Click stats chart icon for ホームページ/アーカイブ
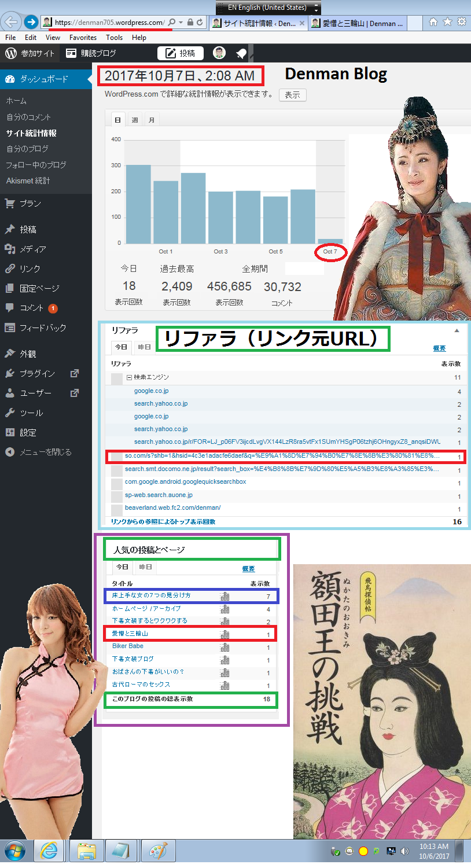The image size is (471, 868). 225,609
